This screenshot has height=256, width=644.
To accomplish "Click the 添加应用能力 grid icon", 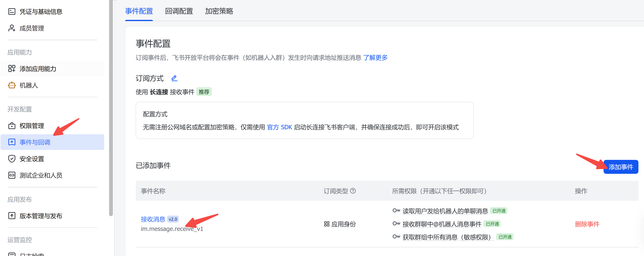I will 12,69.
